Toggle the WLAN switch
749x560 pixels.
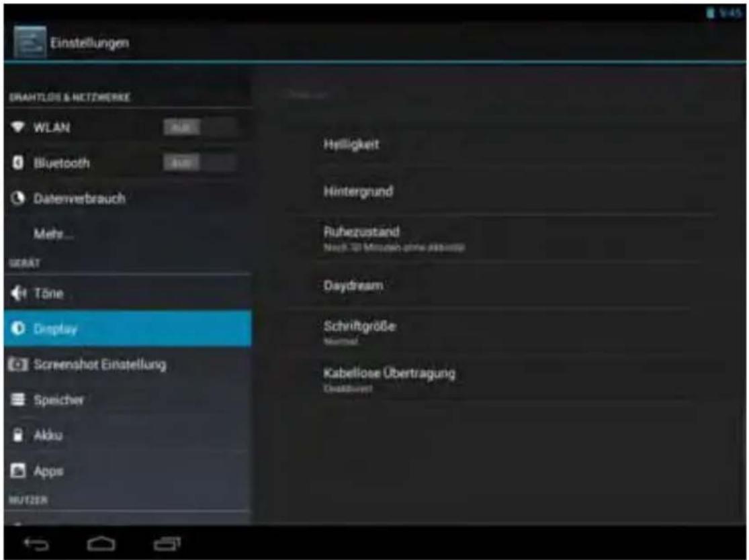point(200,128)
